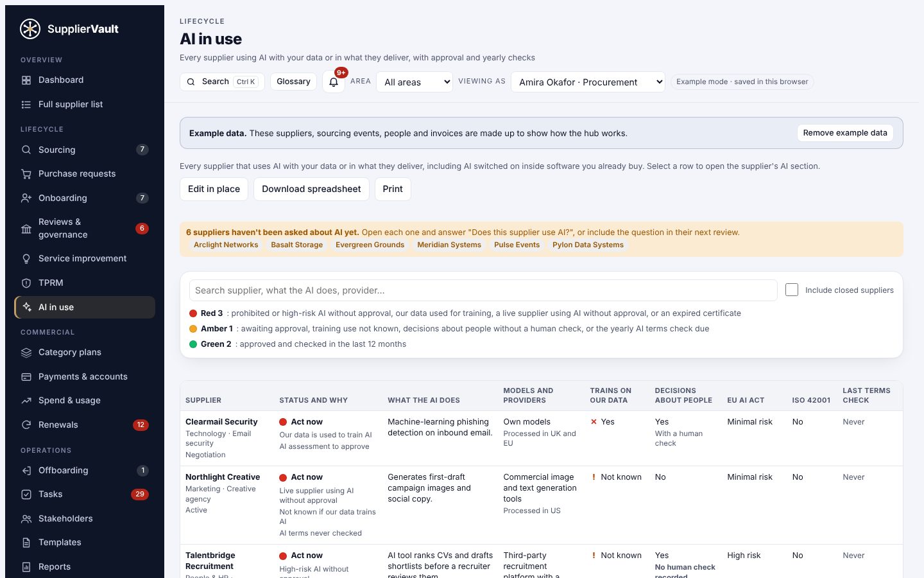The width and height of the screenshot is (924, 578).
Task: Click the Sourcing magnifier icon in sidebar
Action: [26, 150]
